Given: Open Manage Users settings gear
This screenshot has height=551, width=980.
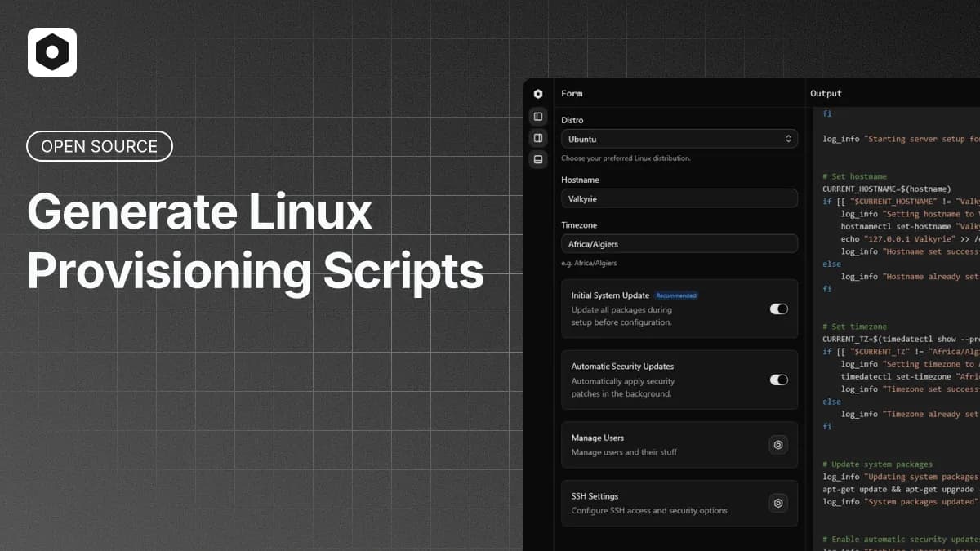Looking at the screenshot, I should [x=778, y=445].
